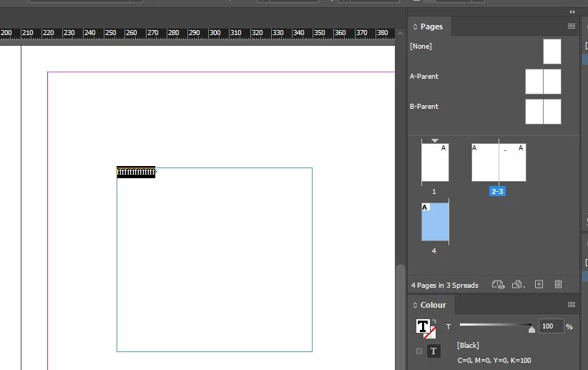The width and height of the screenshot is (588, 370).
Task: Select the text fill swatch in Colour panel
Action: tap(422, 326)
